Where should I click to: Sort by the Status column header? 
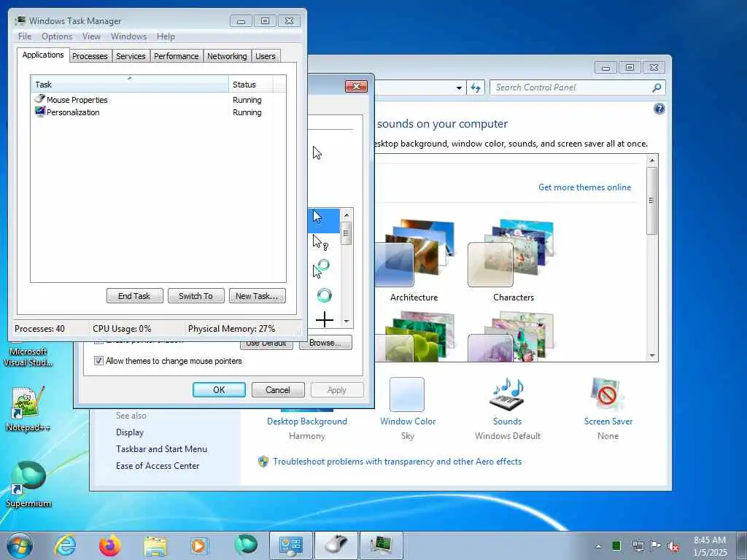(251, 85)
